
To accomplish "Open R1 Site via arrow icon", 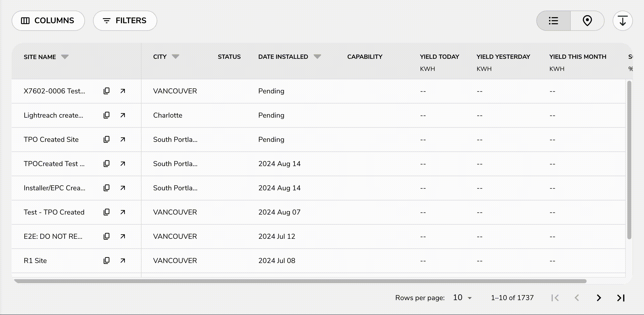I will (123, 260).
